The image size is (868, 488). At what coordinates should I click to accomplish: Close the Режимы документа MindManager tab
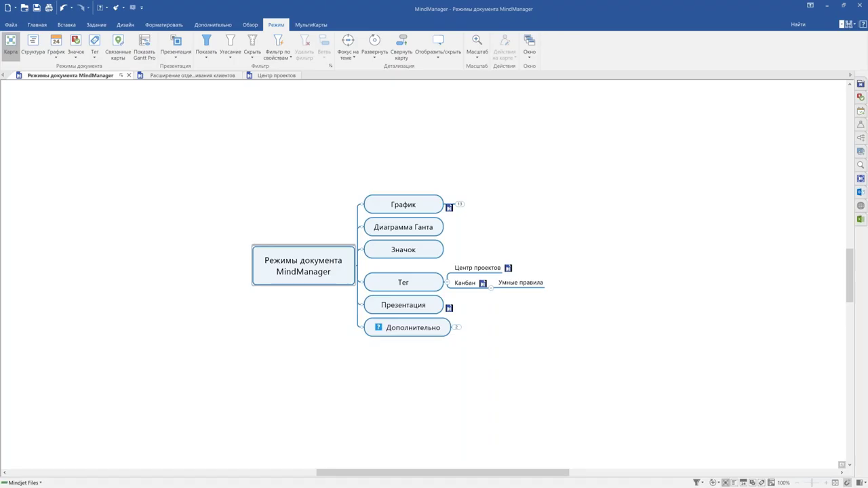pos(129,75)
